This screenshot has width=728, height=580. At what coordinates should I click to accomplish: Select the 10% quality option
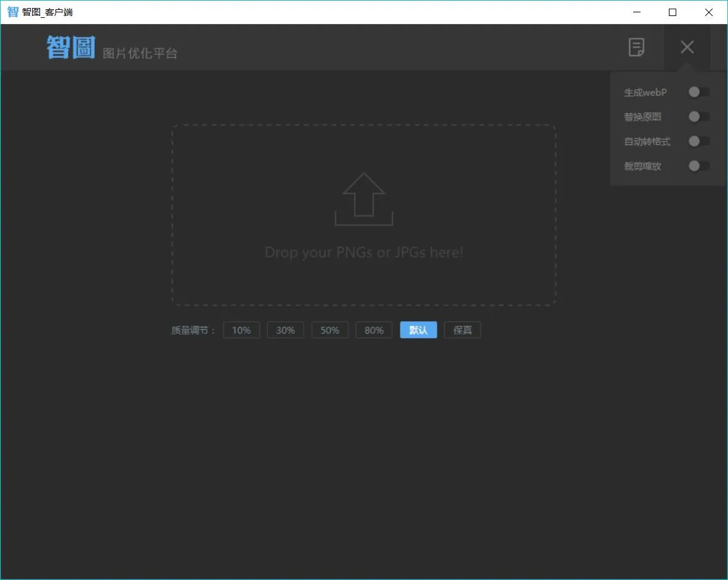(241, 330)
